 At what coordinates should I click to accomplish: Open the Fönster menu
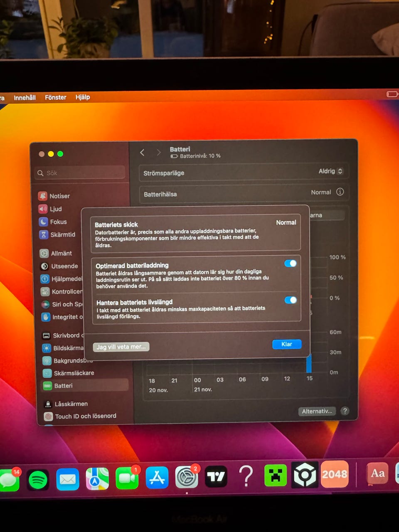[55, 97]
